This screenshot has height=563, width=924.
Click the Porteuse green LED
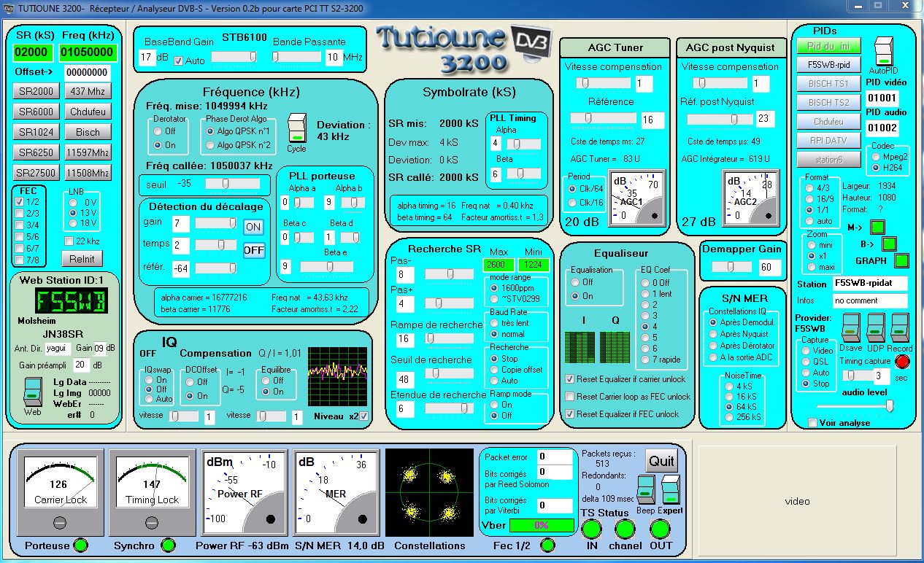(x=81, y=545)
